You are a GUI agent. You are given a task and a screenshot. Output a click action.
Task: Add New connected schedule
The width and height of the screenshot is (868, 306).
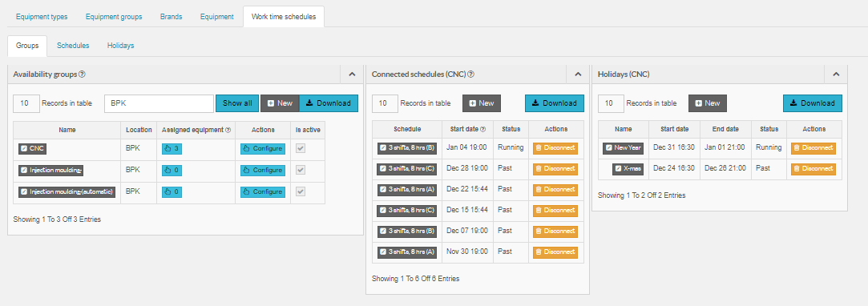[x=482, y=103]
